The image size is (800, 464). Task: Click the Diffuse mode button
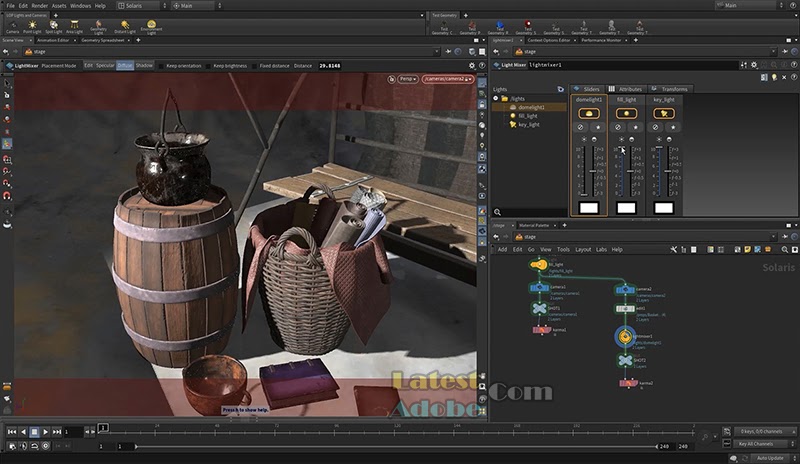pyautogui.click(x=125, y=65)
